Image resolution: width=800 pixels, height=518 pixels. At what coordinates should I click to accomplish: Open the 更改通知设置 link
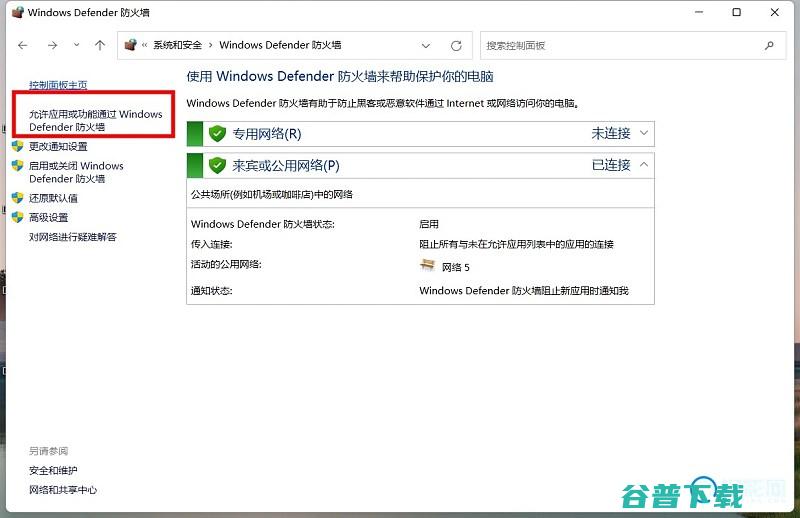coord(58,146)
